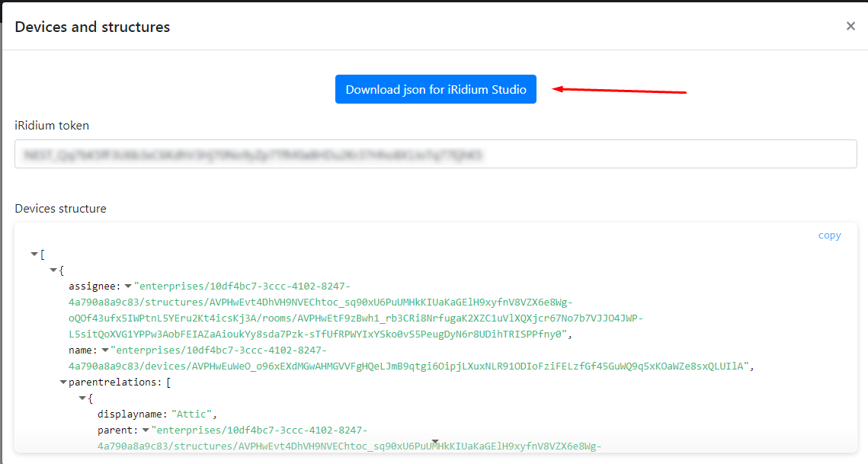868x464 pixels.
Task: Collapse the first device object entry
Action: 53,270
